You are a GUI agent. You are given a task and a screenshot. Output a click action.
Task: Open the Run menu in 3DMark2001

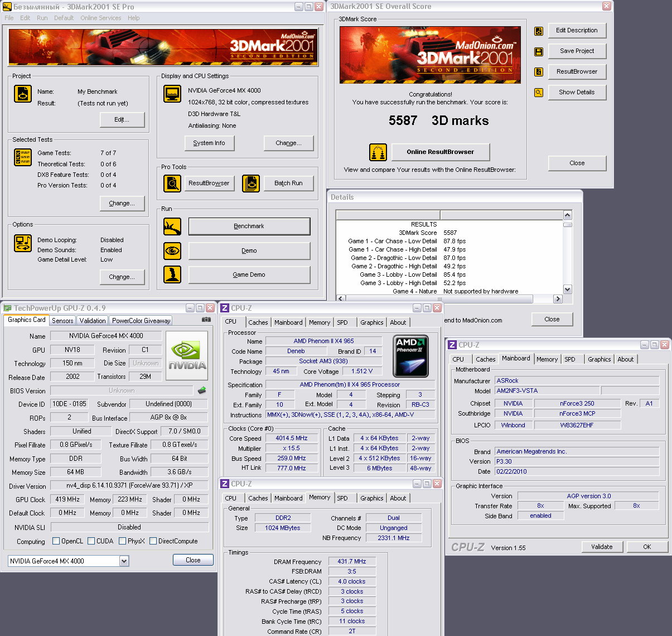click(42, 18)
